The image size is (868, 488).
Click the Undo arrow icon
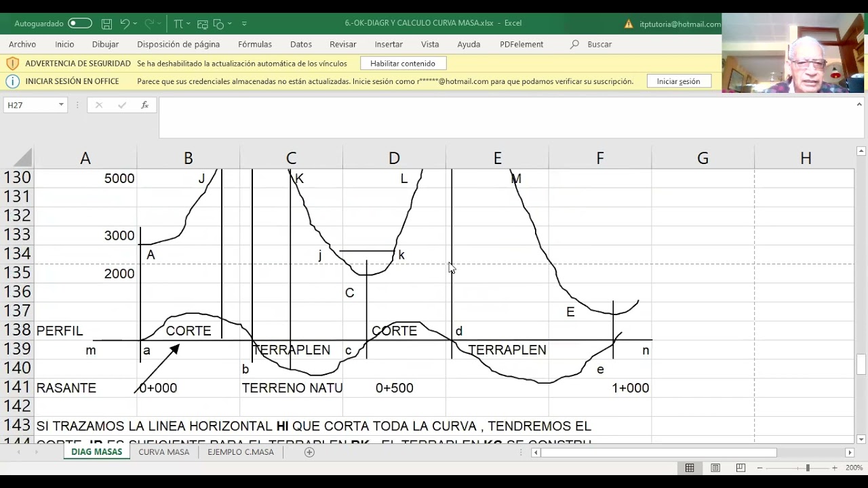click(124, 24)
